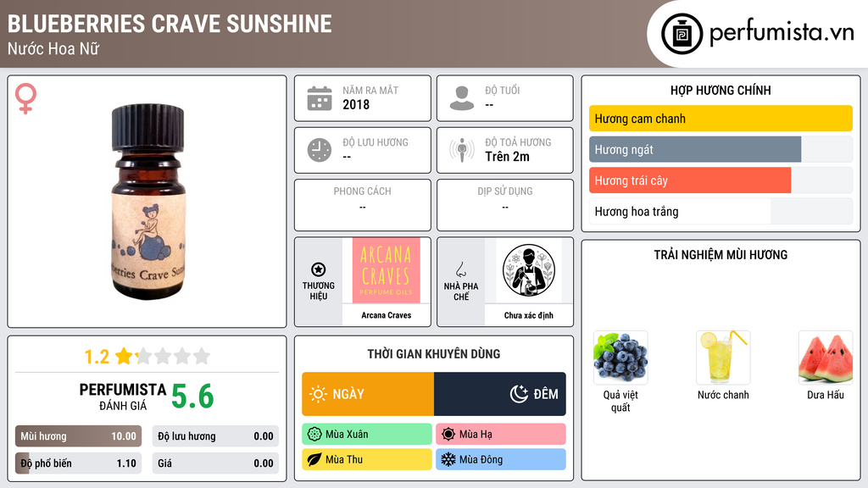
Task: Click the sillage icon beside Độ toả hương
Action: [x=462, y=150]
